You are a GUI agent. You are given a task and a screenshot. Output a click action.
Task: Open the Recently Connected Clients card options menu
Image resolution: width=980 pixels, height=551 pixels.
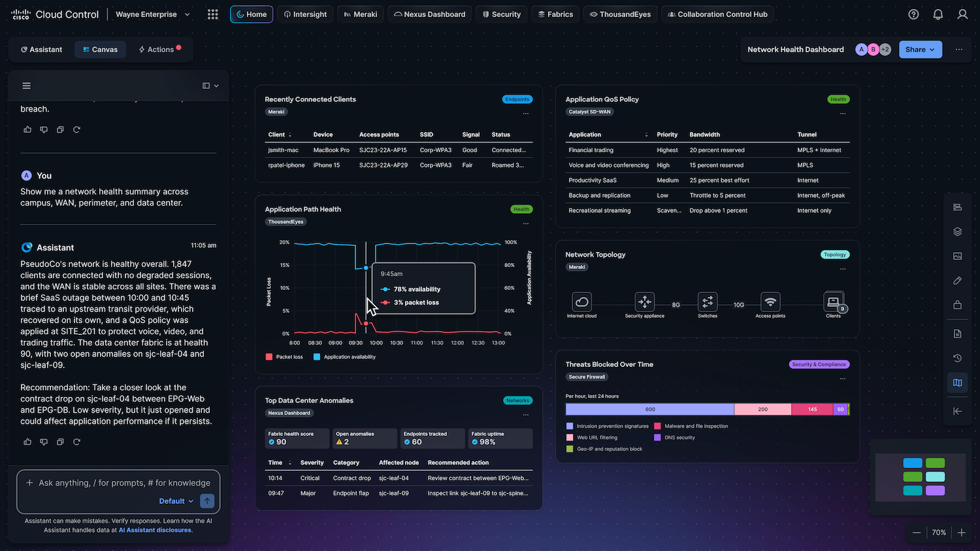[x=526, y=114]
